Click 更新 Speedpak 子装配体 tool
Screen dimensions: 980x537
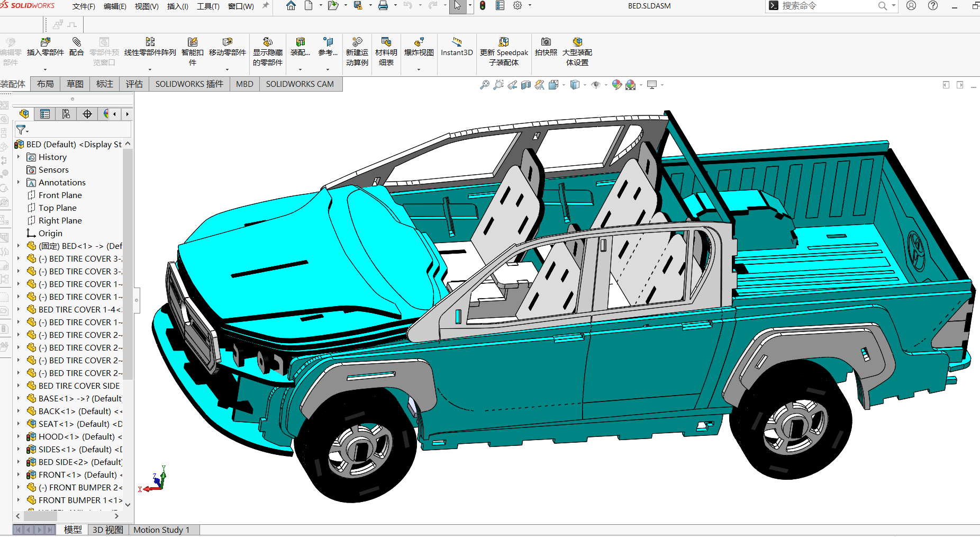[x=504, y=52]
